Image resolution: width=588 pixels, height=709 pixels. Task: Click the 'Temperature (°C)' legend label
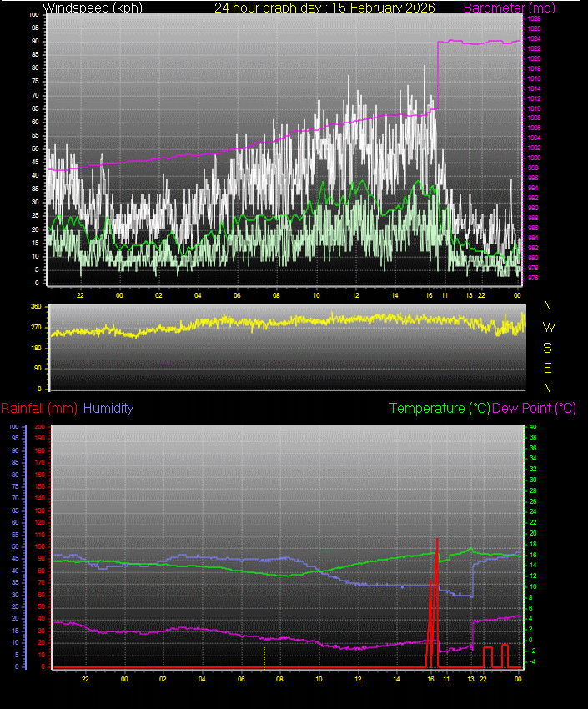[x=440, y=409]
